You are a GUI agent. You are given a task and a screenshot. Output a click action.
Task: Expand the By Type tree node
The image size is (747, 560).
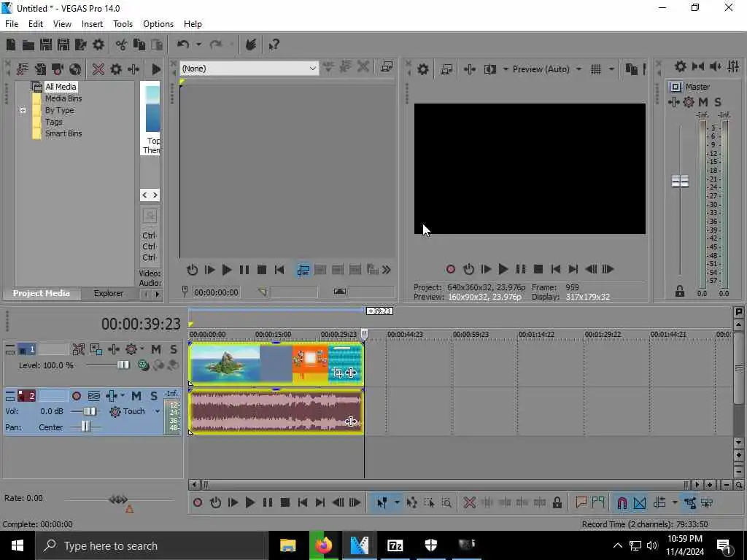click(x=23, y=111)
